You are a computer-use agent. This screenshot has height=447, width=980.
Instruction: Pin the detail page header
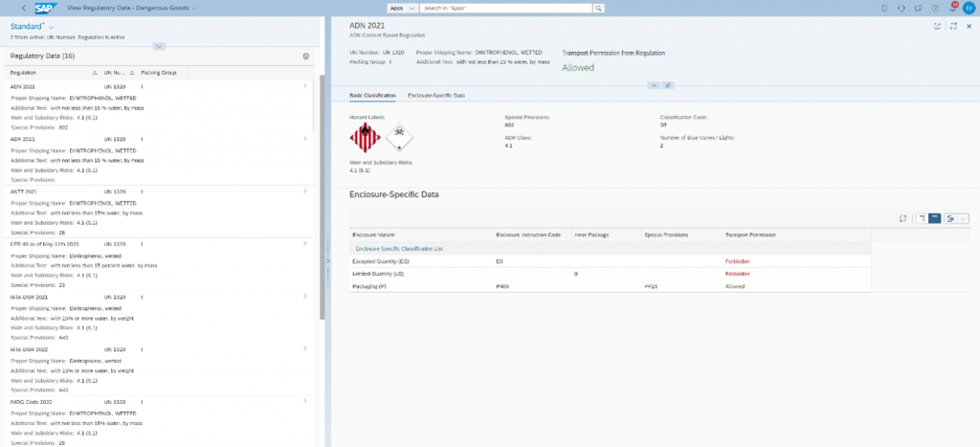point(668,85)
